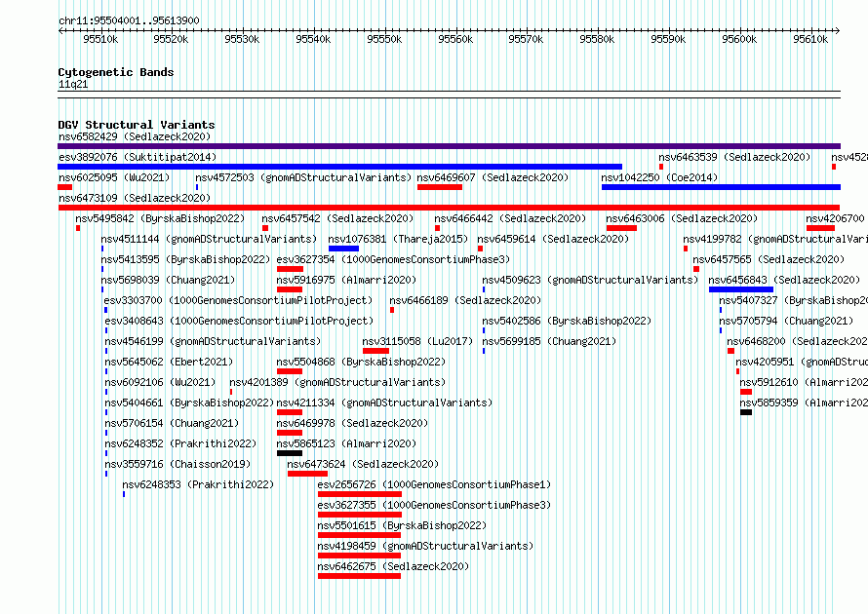Open nsv4572503 (gnomADStructuralVariants) label
The image size is (868, 614).
(x=303, y=177)
